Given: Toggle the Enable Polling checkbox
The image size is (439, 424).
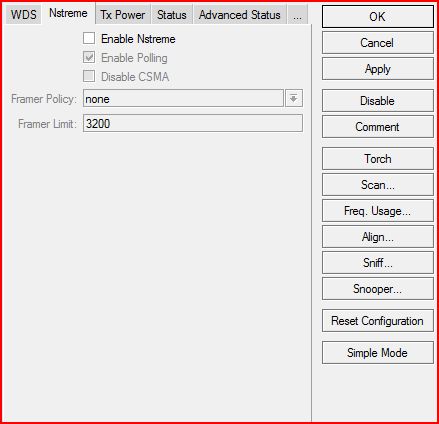Looking at the screenshot, I should click(89, 57).
